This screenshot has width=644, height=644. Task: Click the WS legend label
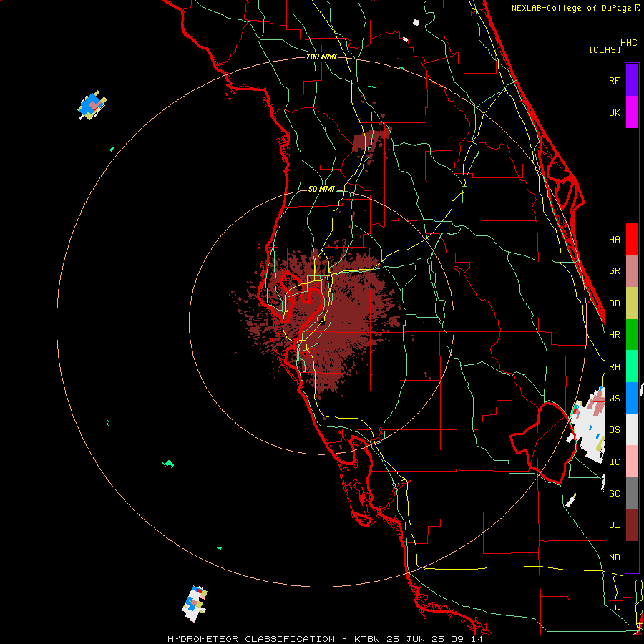614,399
